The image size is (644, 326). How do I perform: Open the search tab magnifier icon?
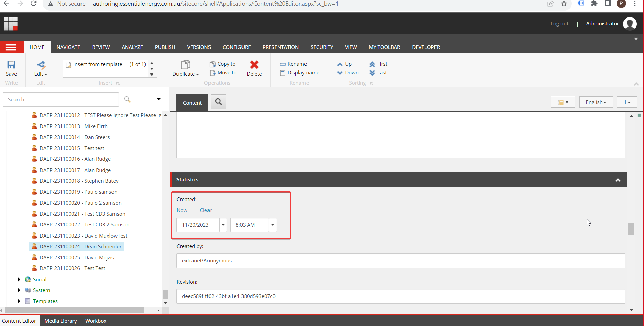pos(218,102)
